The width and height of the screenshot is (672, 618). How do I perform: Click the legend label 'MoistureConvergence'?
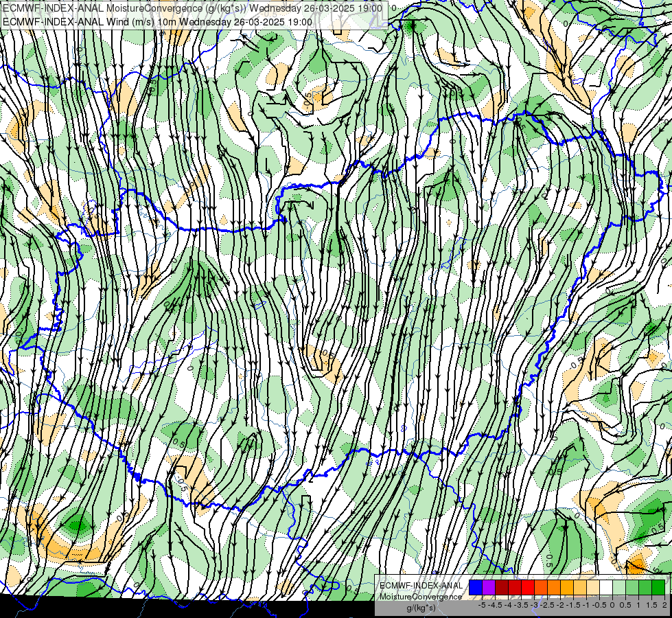coord(421,597)
